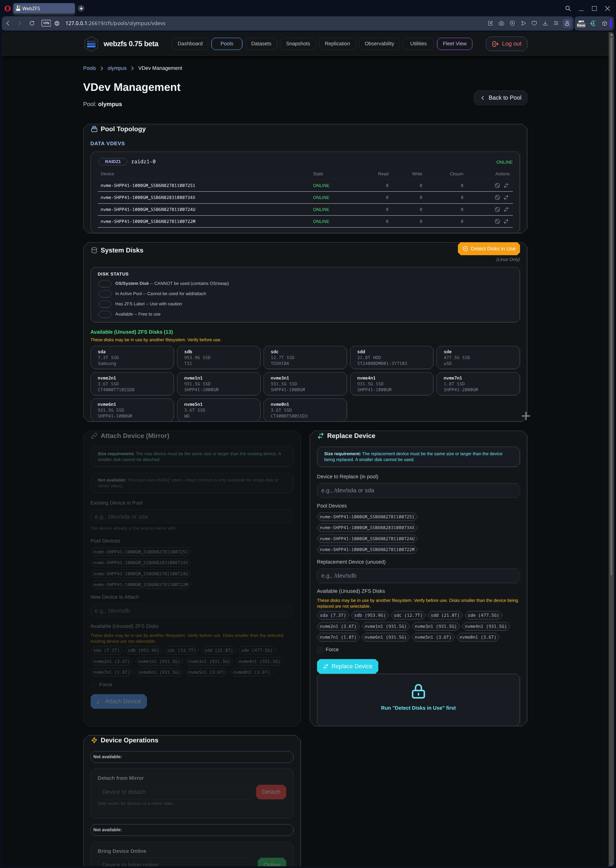Image resolution: width=616 pixels, height=868 pixels.
Task: Pick the sdc (12.7T) chip under Replace Device
Action: 408,616
